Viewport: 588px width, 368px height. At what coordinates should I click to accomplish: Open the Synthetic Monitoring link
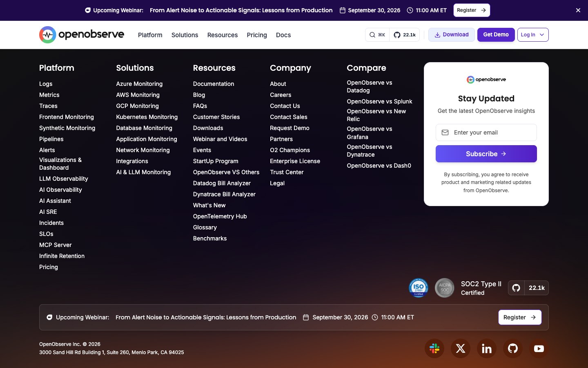tap(67, 128)
